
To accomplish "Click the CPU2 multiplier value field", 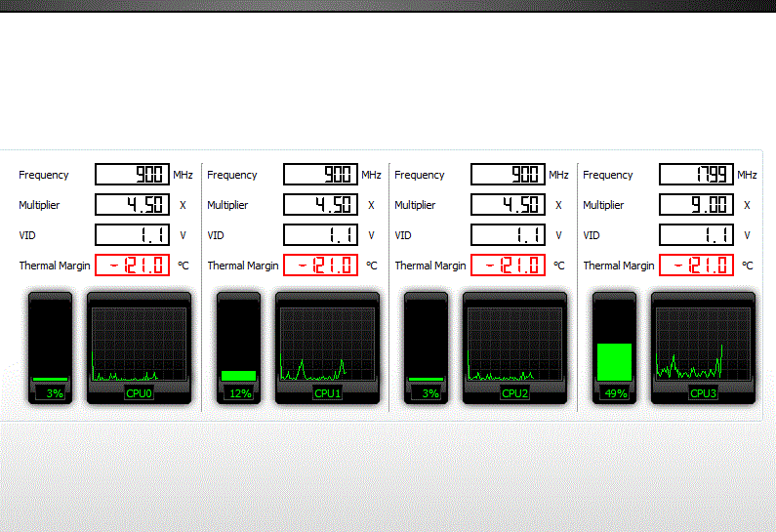I will [x=508, y=204].
